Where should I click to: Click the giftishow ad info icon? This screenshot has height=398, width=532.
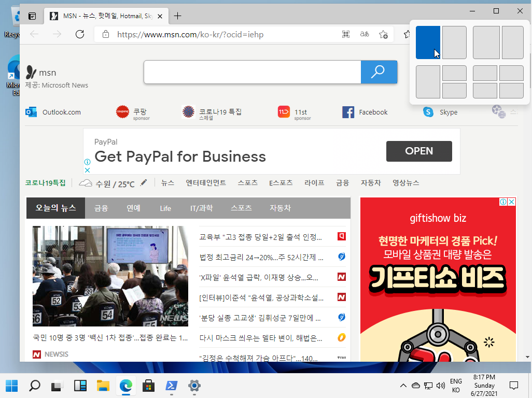[503, 202]
